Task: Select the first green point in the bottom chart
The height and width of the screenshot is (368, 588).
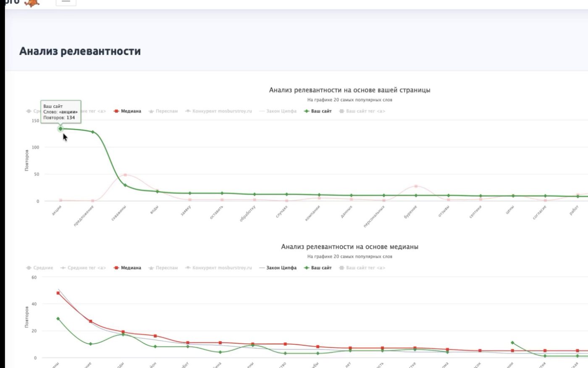Action: click(58, 318)
